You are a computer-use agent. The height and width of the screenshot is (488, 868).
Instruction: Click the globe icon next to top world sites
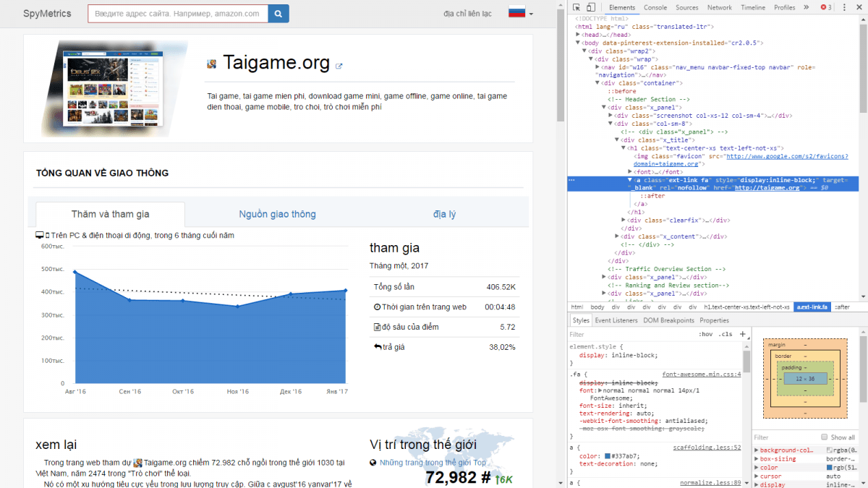pos(373,463)
